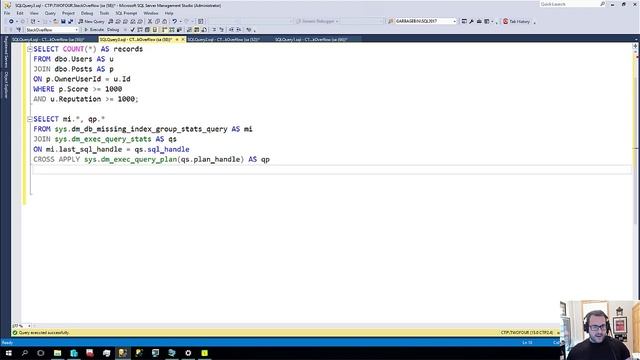Click the Display Estimated Execution Plan icon
Image resolution: width=640 pixels, height=360 pixels.
[x=140, y=30]
